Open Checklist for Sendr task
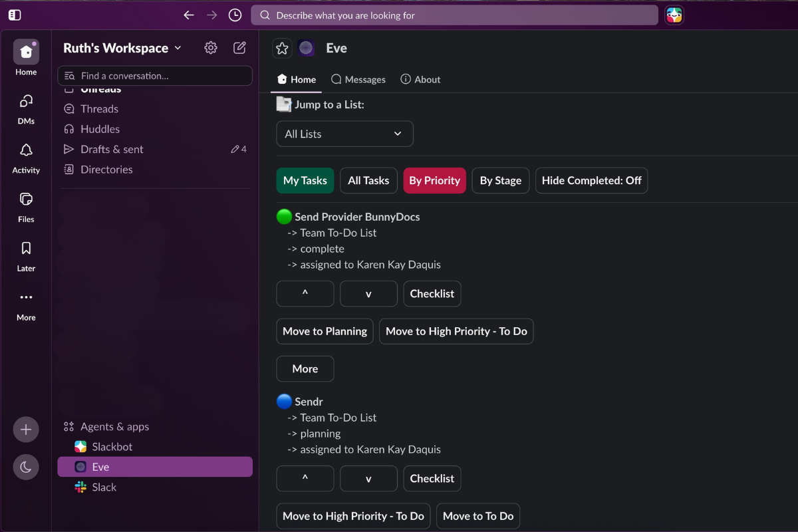Screen dimensions: 798x532 click(x=432, y=478)
